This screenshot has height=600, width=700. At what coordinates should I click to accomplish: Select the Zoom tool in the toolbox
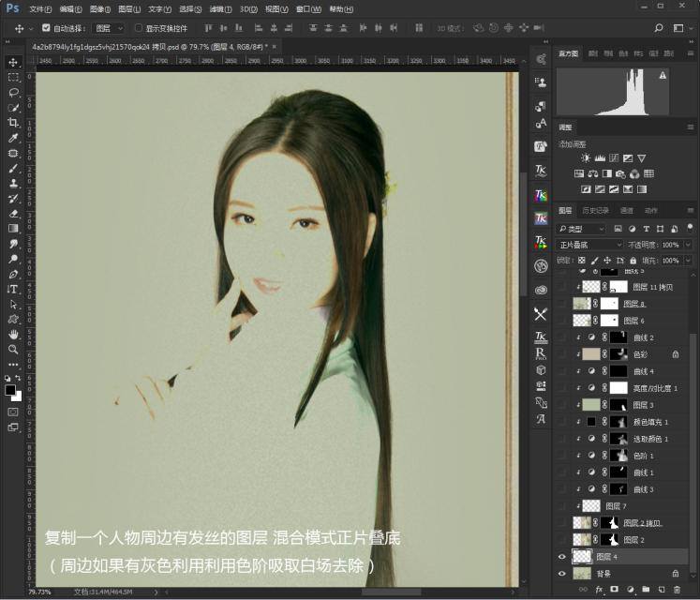(13, 349)
